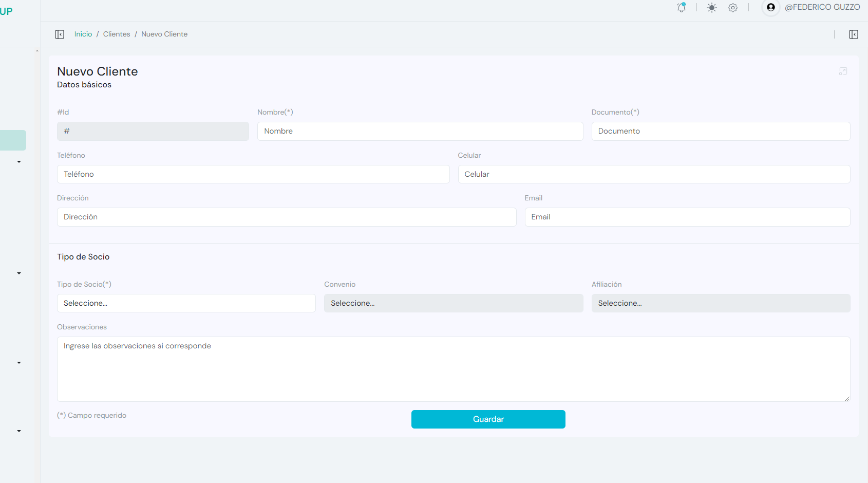Expand the first sidebar caret below the active item
Image resolution: width=868 pixels, height=483 pixels.
point(19,162)
